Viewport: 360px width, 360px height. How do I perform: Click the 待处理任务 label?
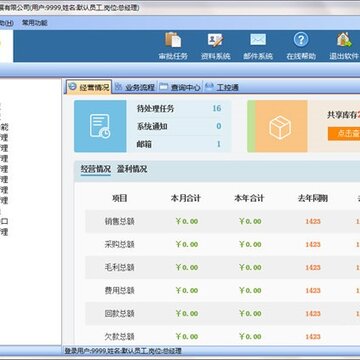[x=155, y=109]
